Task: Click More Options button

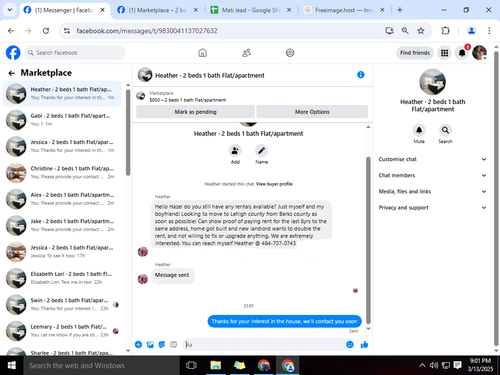Action: pyautogui.click(x=312, y=112)
